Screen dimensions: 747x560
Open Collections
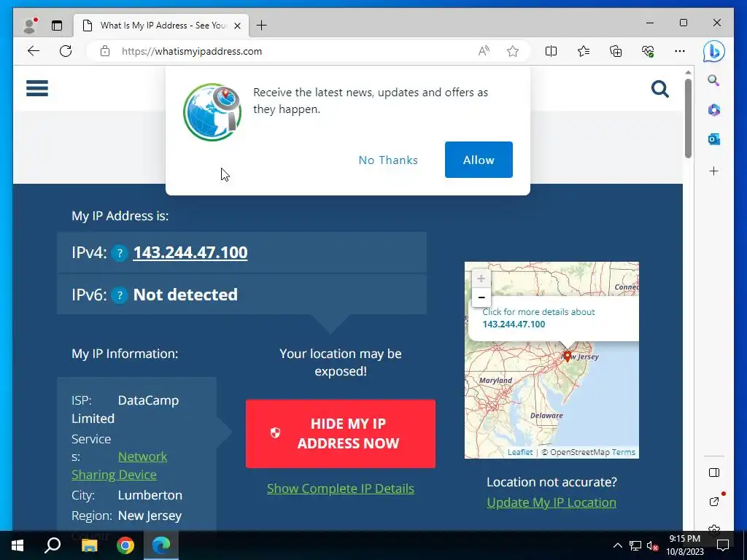coord(616,51)
